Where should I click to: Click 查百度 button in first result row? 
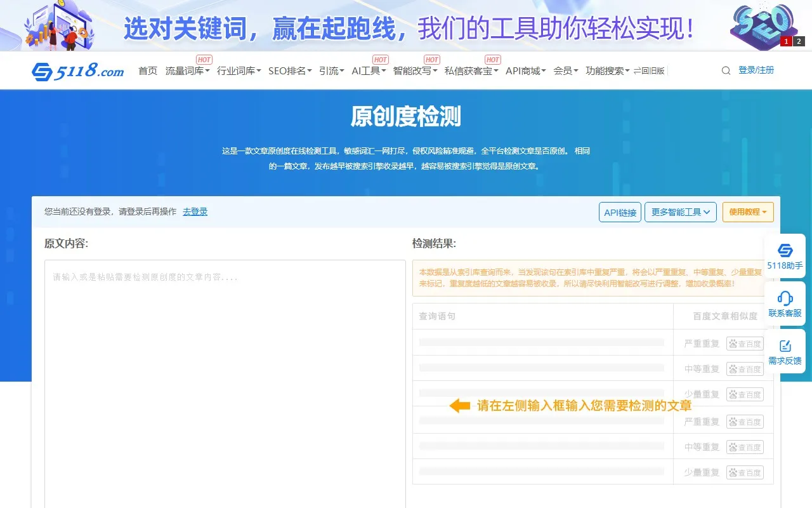point(745,344)
